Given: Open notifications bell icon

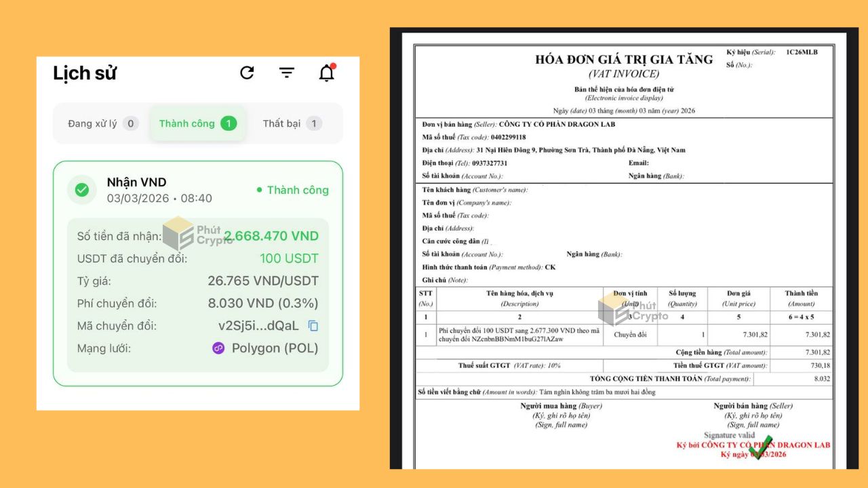Looking at the screenshot, I should coord(327,73).
